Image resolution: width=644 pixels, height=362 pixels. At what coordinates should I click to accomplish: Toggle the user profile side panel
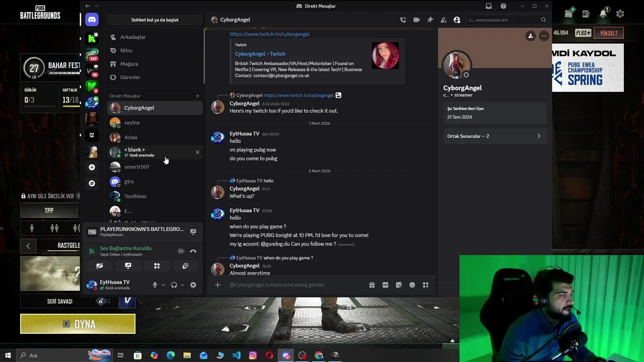[457, 20]
